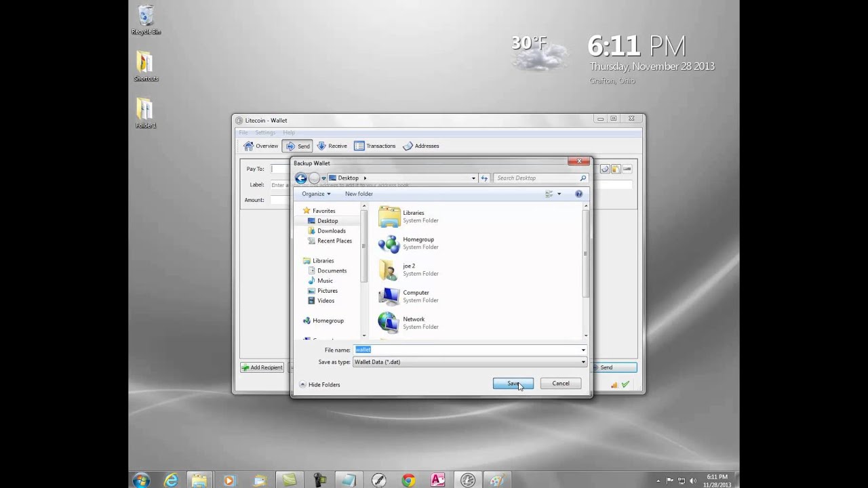Open Windows Explorer from the taskbar
The height and width of the screenshot is (488, 868).
199,480
